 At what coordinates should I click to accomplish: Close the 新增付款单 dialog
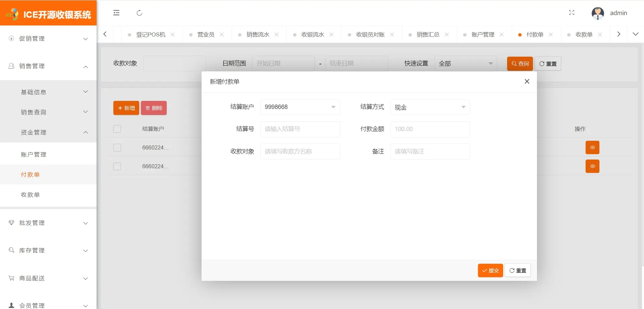[x=527, y=81]
